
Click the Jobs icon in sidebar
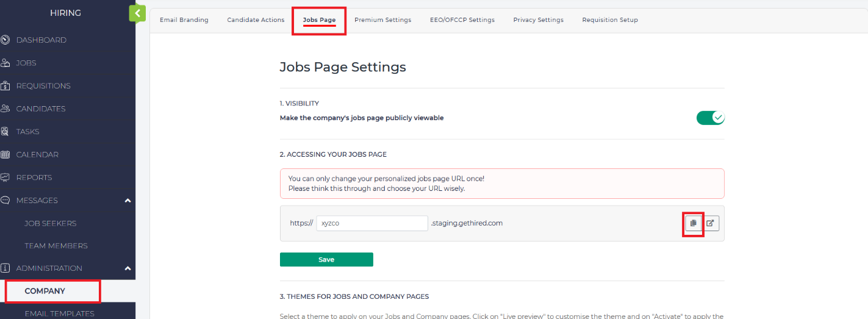click(5, 63)
